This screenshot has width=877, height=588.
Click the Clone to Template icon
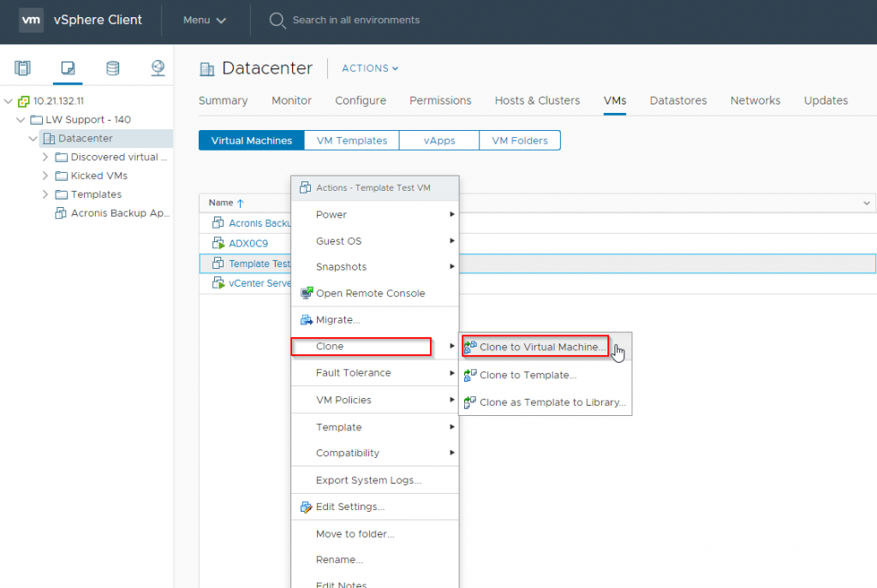pos(470,375)
